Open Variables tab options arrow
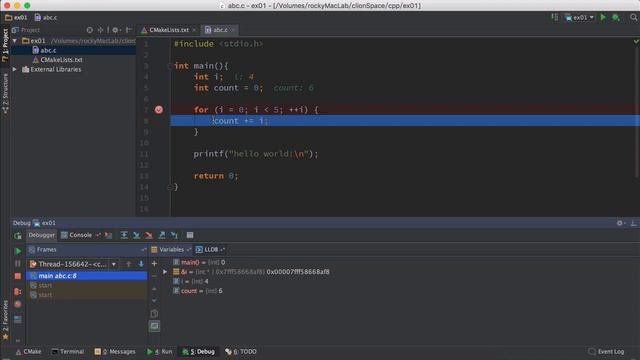This screenshot has height=360, width=640. (188, 249)
